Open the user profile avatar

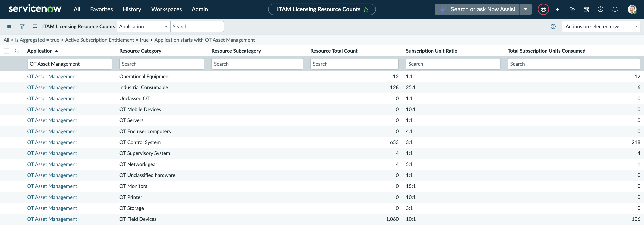click(632, 9)
